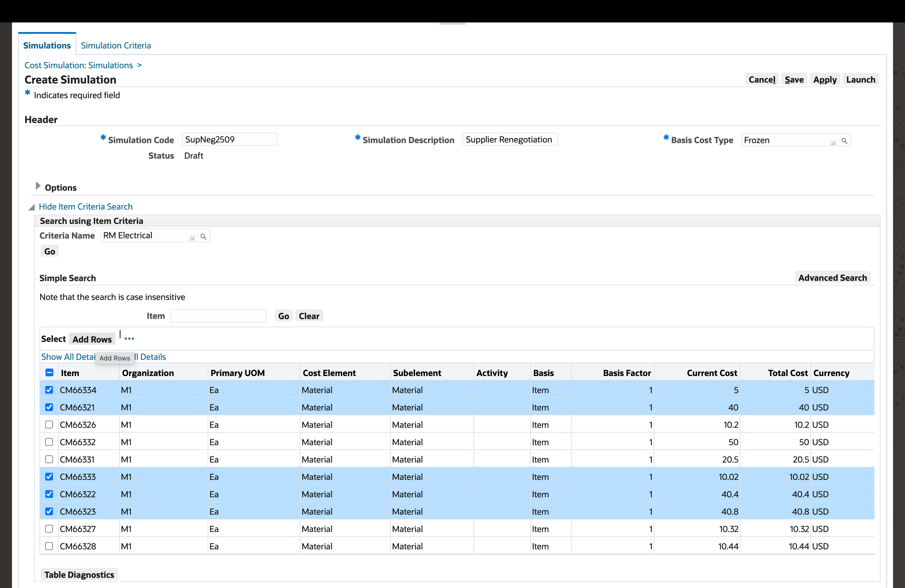Image resolution: width=905 pixels, height=588 pixels.
Task: Uncheck item CM66321
Action: [x=49, y=407]
